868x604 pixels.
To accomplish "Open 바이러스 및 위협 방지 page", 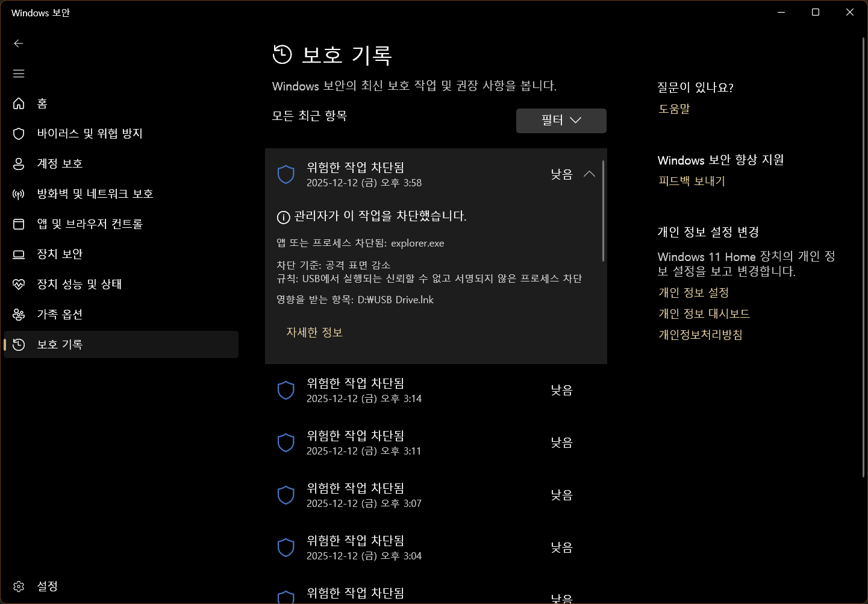I will [x=121, y=134].
